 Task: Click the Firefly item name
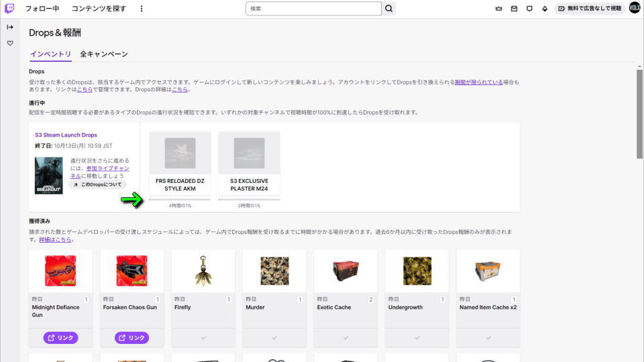click(x=182, y=308)
